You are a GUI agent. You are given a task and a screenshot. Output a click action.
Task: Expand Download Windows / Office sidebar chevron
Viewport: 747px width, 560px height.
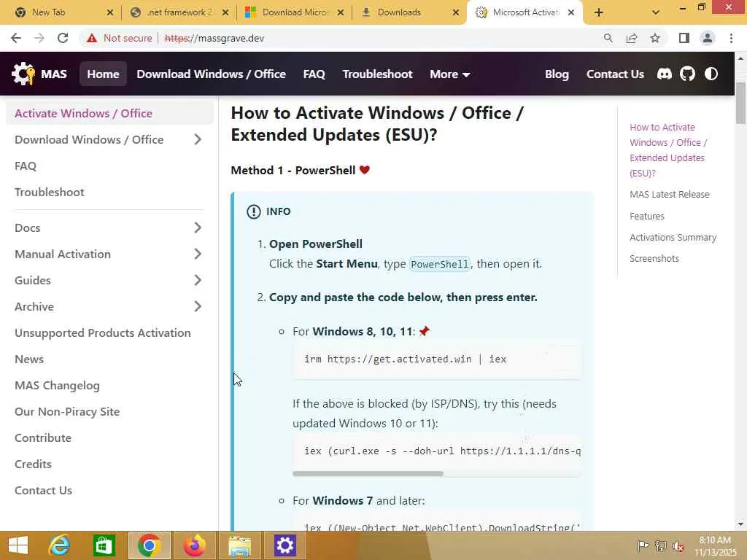click(x=198, y=139)
